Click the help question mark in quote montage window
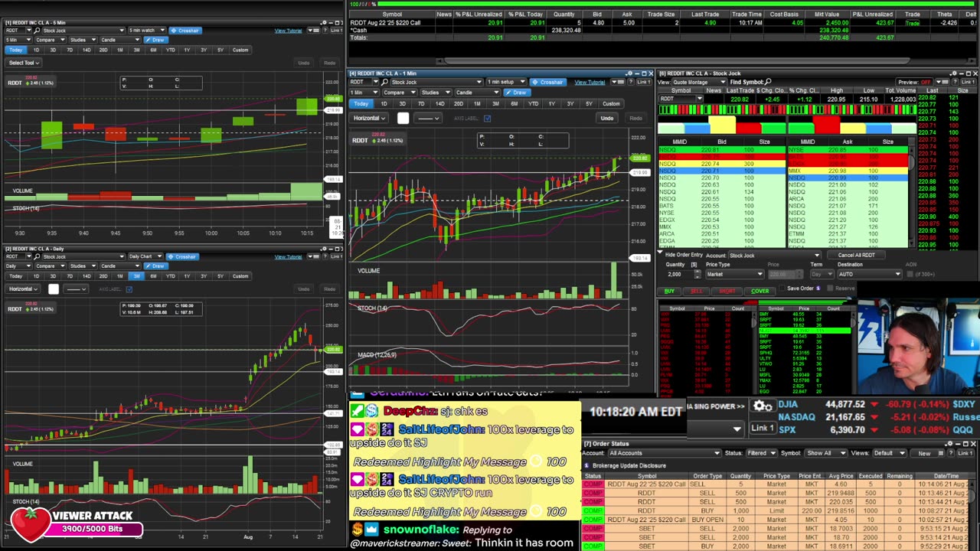 956,82
